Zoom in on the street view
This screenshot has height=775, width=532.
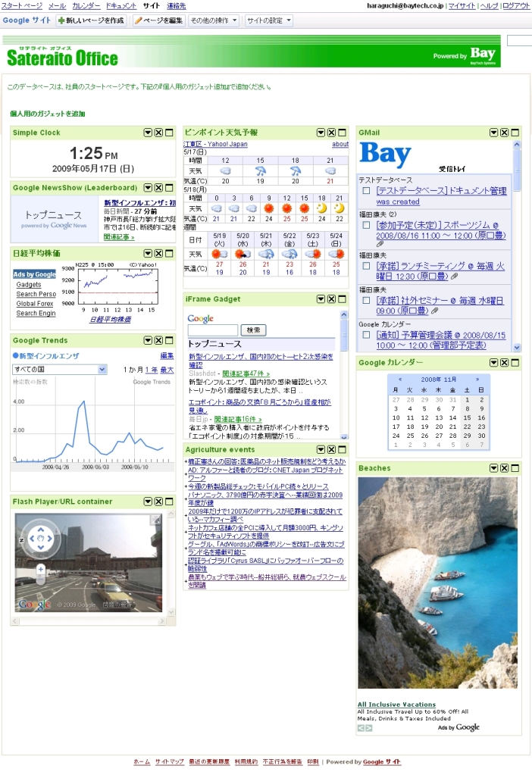click(40, 570)
